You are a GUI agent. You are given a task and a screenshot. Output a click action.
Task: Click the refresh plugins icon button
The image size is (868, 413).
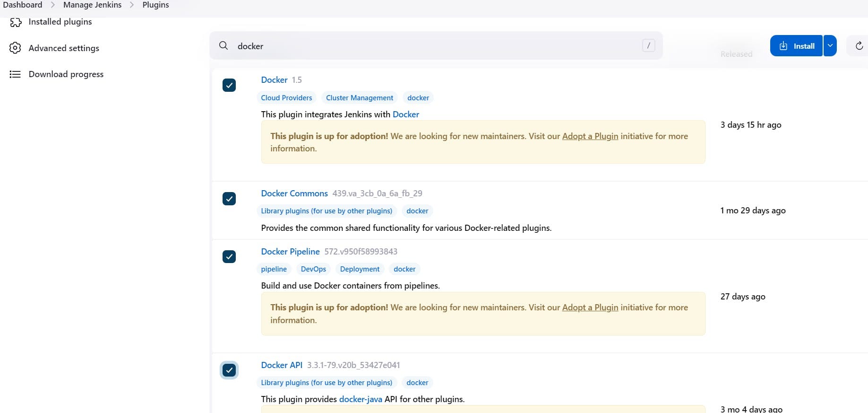(859, 46)
